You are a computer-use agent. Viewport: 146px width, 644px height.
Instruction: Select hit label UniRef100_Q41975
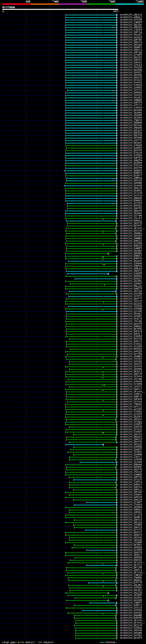click(131, 324)
